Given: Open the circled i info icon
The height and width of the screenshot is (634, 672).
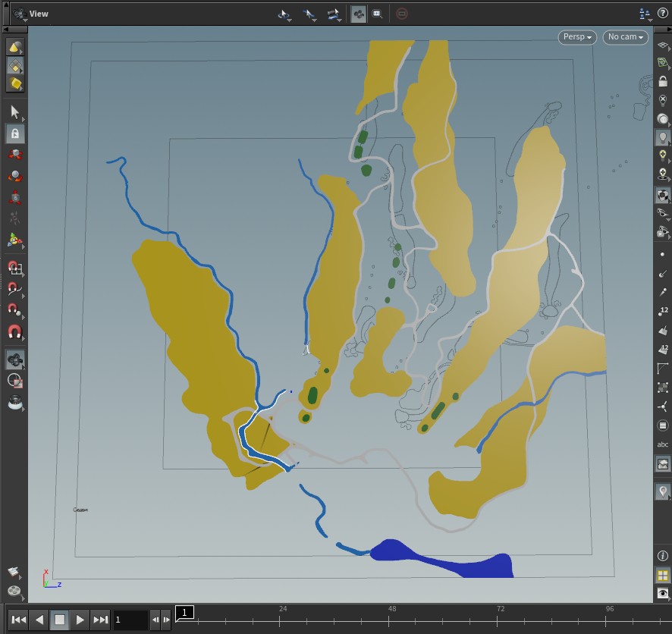Looking at the screenshot, I should coord(663,556).
